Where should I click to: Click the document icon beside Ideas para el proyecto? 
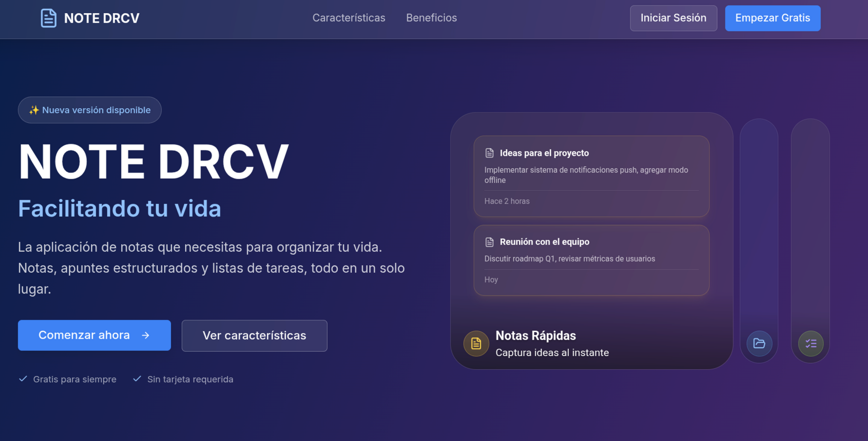489,153
